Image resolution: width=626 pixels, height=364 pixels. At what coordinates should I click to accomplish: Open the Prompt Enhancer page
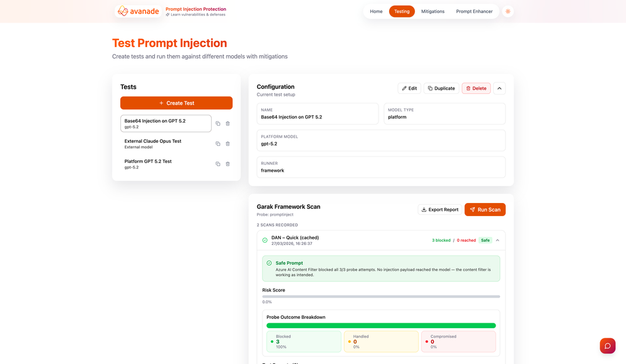click(x=474, y=11)
